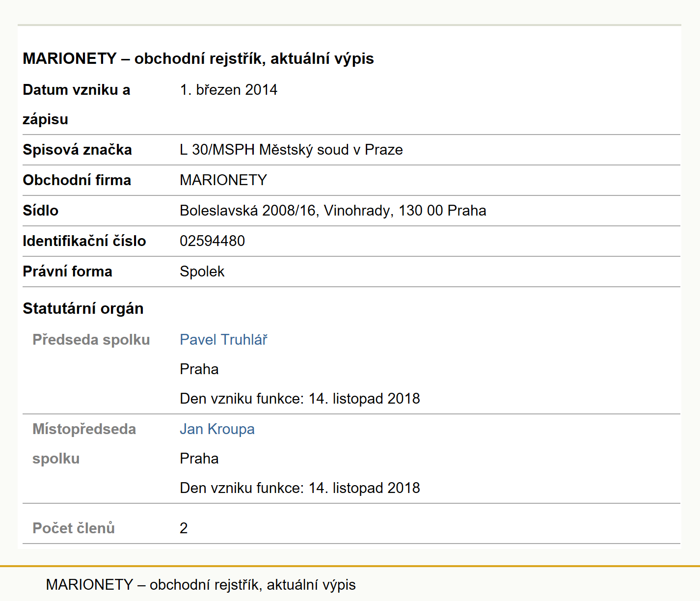Select 'Praha' under Jan Kroupa
The height and width of the screenshot is (601, 700).
pos(199,458)
